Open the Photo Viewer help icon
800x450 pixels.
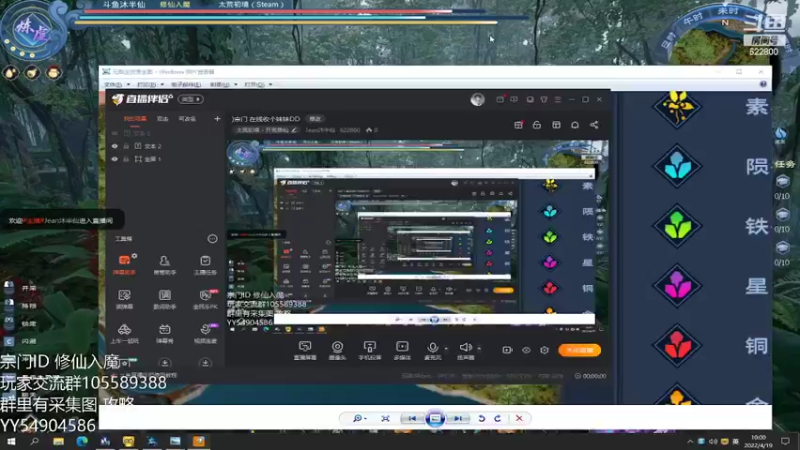[x=763, y=84]
